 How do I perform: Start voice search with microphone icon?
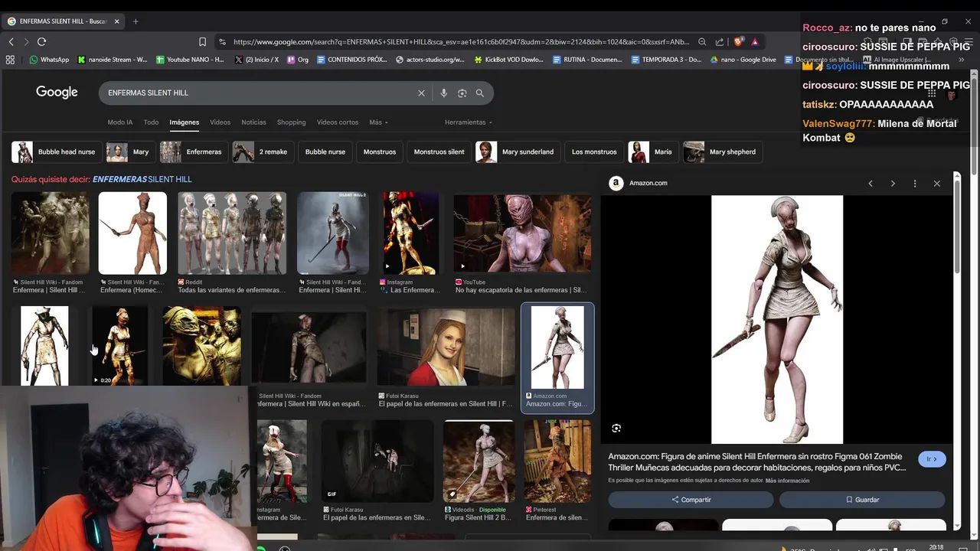443,93
